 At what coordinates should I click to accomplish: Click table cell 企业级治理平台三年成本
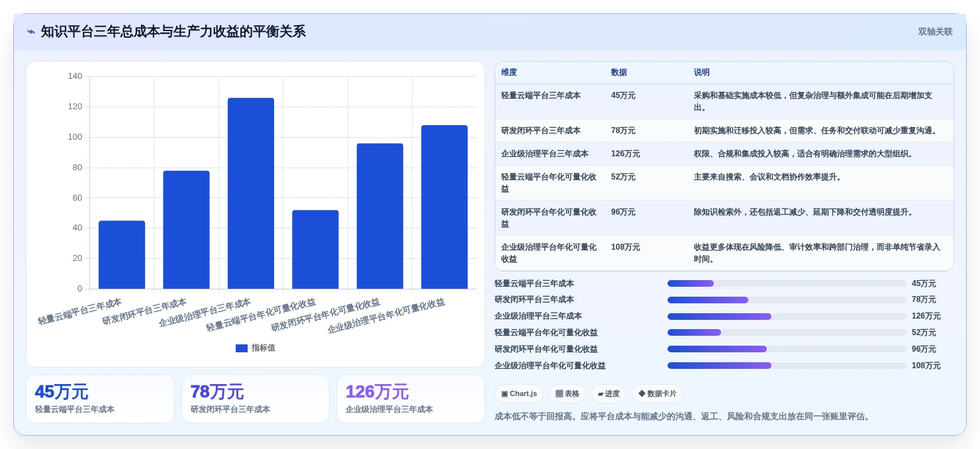click(545, 154)
